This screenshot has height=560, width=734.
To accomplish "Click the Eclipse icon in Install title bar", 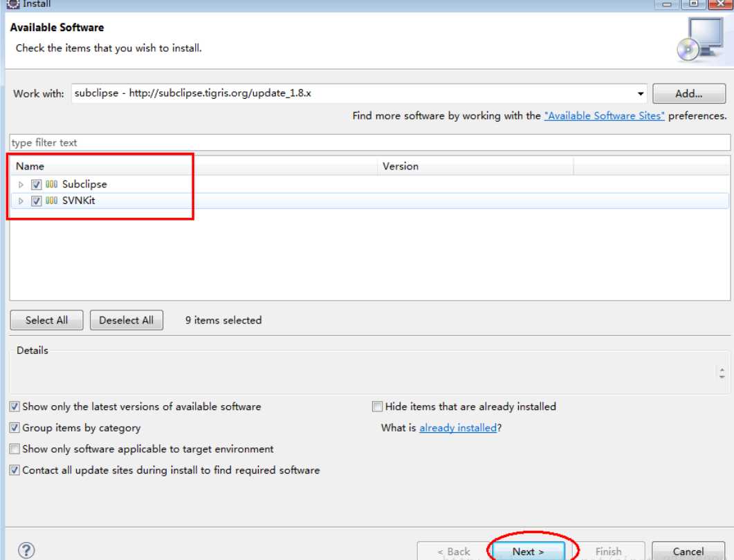I will click(12, 3).
